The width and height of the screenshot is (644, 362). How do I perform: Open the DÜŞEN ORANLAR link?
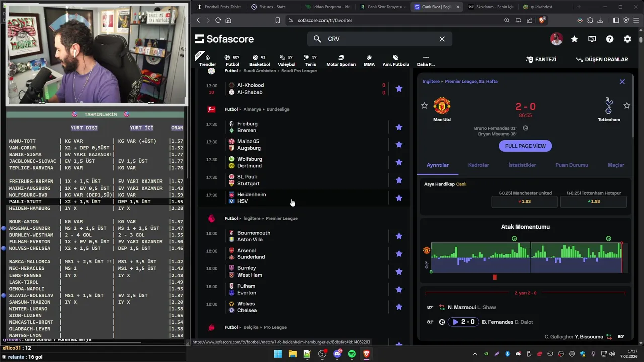point(602,59)
